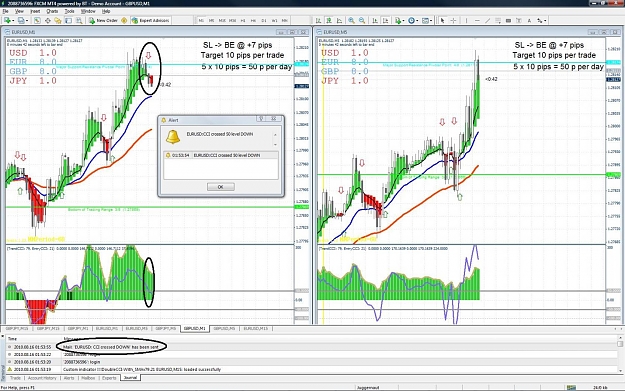Switch chart to bar chart style
This screenshot has width=625, height=391.
click(318, 20)
